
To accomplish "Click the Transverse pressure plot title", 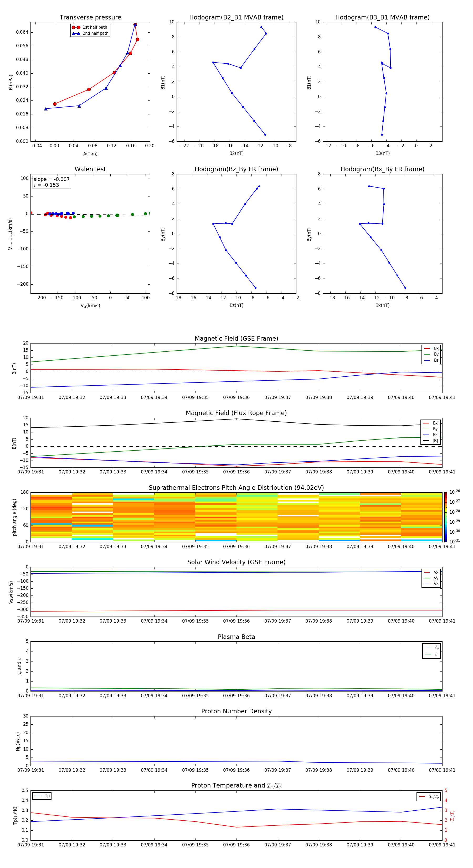I will point(90,17).
